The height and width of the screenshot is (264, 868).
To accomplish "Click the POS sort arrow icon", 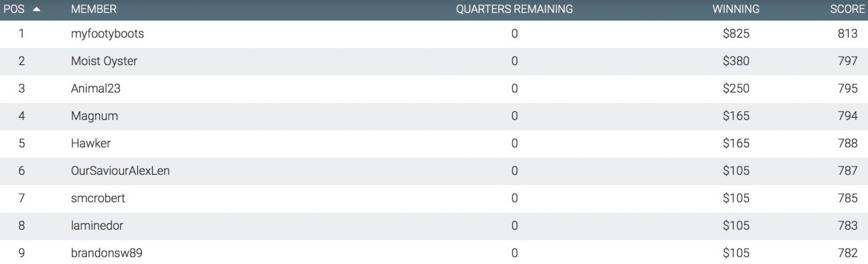I will tap(37, 9).
